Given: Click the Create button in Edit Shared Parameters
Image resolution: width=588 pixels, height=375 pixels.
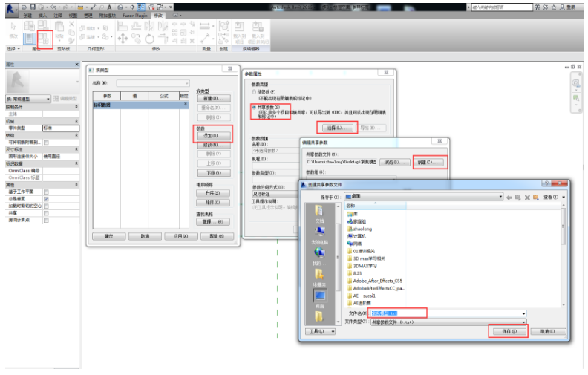Looking at the screenshot, I should coord(430,163).
